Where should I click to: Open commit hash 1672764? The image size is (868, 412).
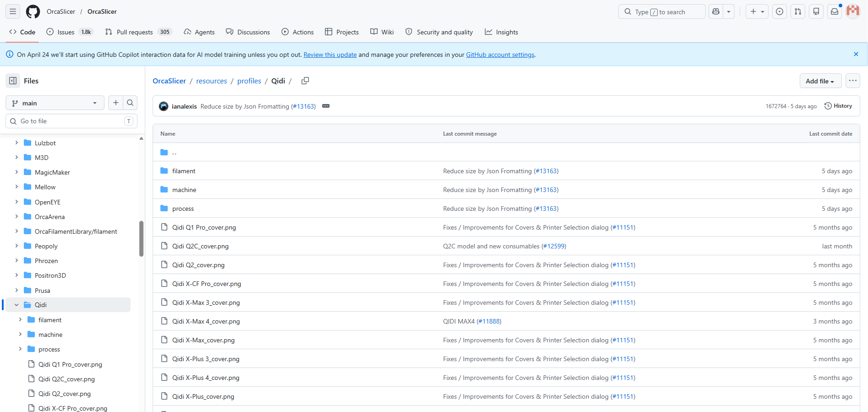(776, 106)
